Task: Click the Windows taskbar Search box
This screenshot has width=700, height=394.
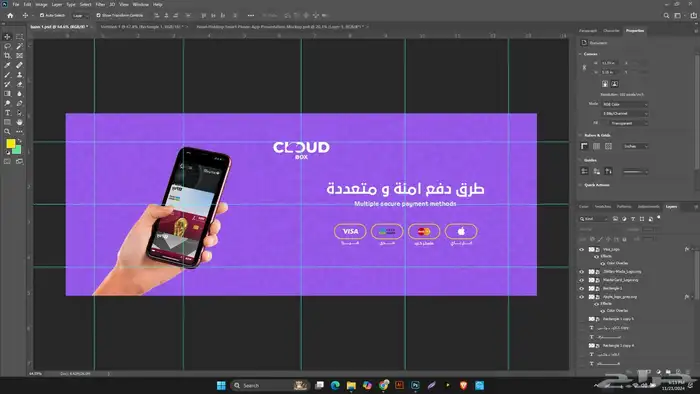Action: [x=270, y=385]
